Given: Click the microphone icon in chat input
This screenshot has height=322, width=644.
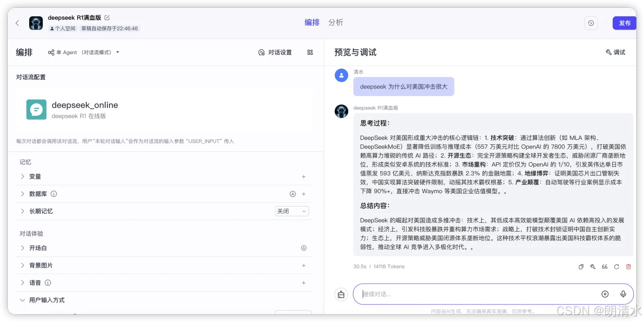Looking at the screenshot, I should [623, 294].
